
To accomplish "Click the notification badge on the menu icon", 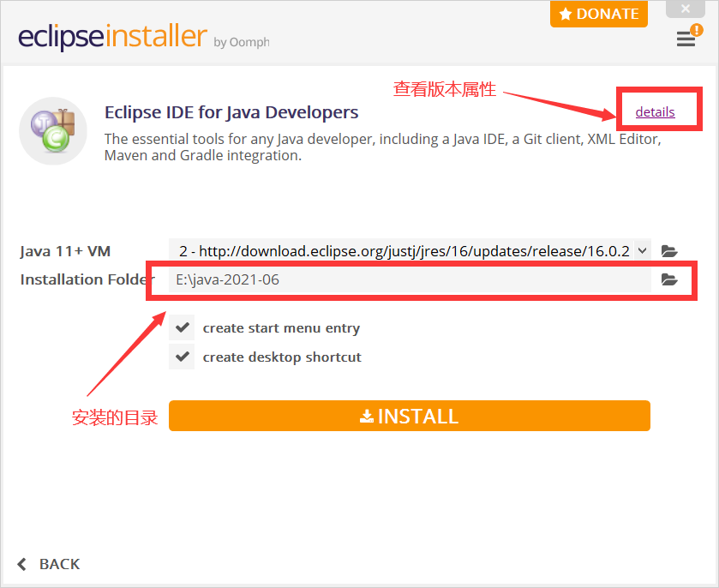I will [698, 31].
